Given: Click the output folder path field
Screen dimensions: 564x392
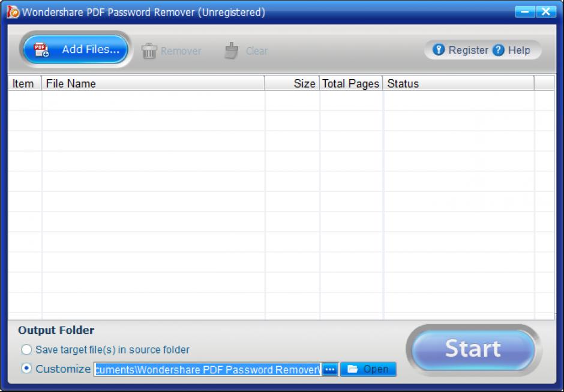Looking at the screenshot, I should pos(206,369).
